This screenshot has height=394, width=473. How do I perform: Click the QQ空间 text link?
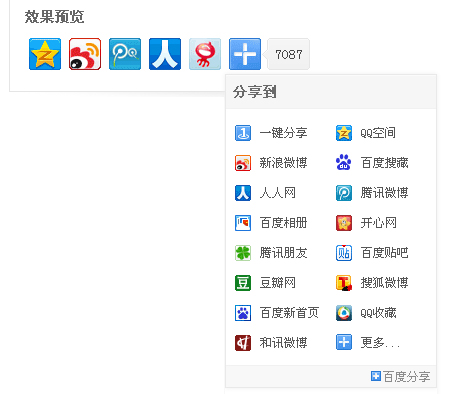378,133
